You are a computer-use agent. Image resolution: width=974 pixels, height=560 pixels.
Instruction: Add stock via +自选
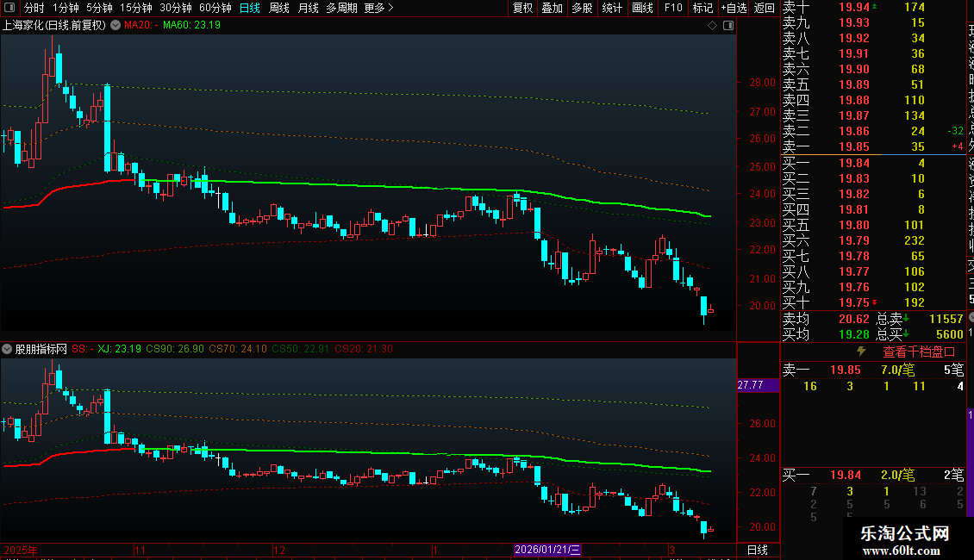[734, 9]
